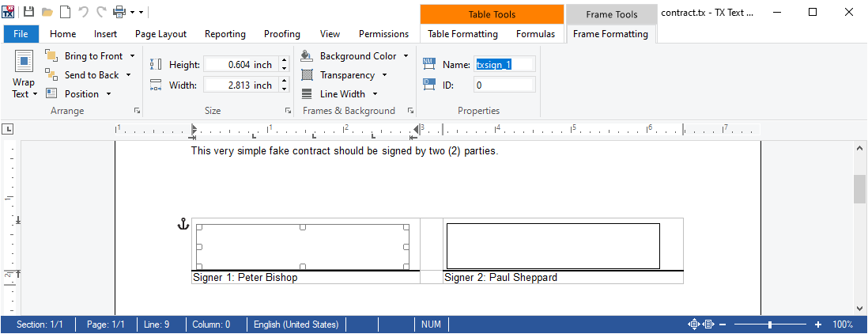
Task: Go to the Reporting tab
Action: [x=225, y=34]
